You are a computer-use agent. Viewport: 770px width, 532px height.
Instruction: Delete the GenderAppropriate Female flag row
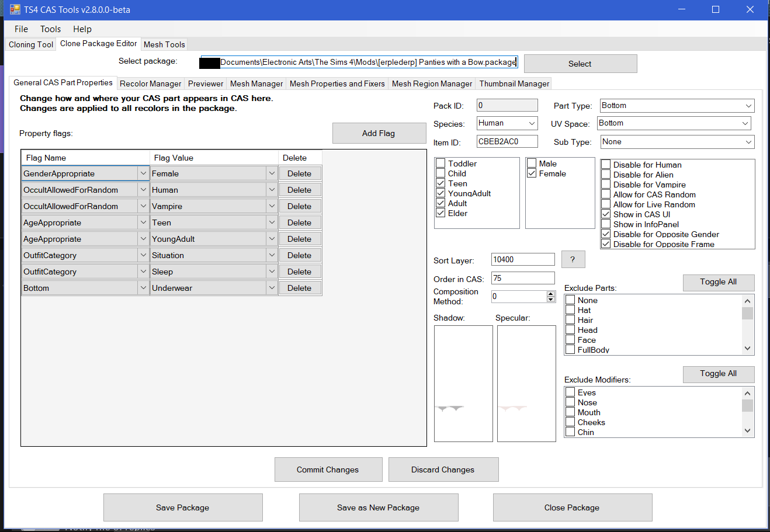[x=300, y=173]
